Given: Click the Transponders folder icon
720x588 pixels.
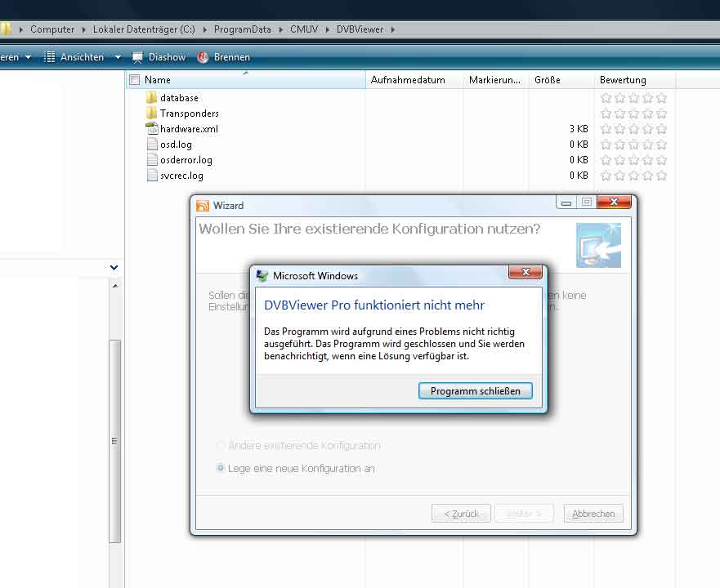Looking at the screenshot, I should [x=151, y=114].
